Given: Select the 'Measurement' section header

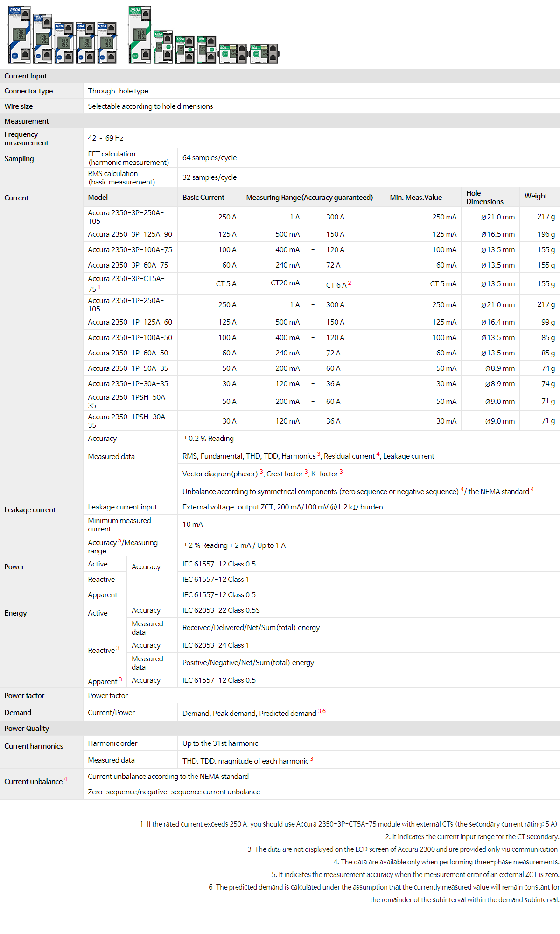Looking at the screenshot, I should [x=280, y=121].
